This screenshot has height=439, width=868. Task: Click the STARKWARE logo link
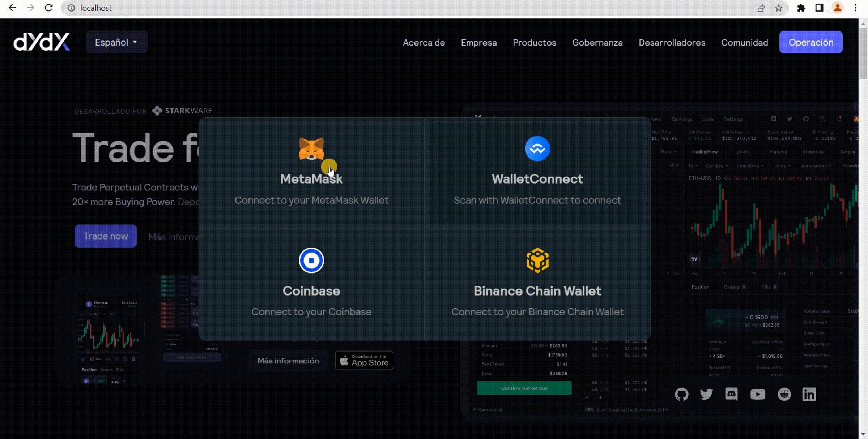(182, 111)
